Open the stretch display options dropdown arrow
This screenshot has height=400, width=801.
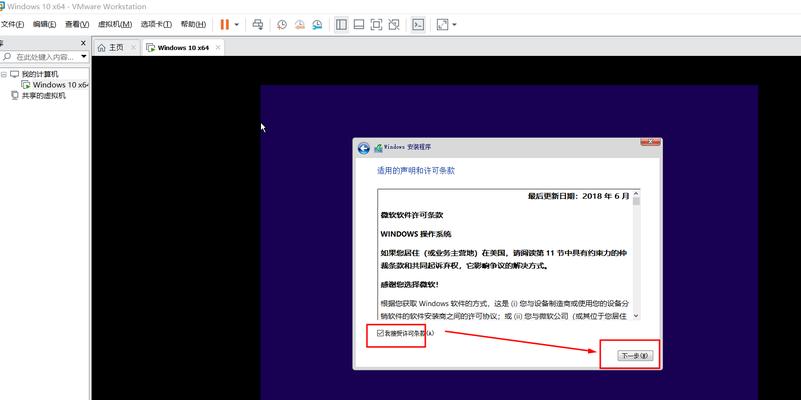[454, 25]
